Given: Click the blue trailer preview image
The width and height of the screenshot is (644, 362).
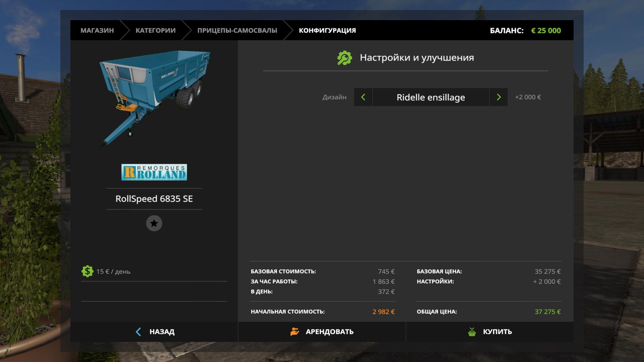Looking at the screenshot, I should pyautogui.click(x=154, y=97).
